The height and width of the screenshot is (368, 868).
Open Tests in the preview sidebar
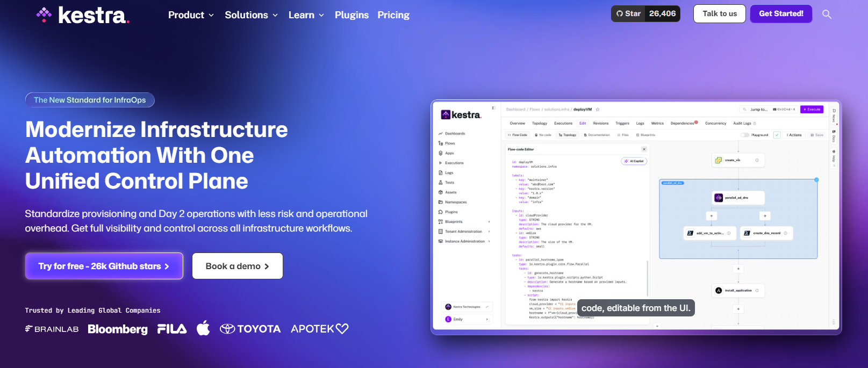point(447,183)
